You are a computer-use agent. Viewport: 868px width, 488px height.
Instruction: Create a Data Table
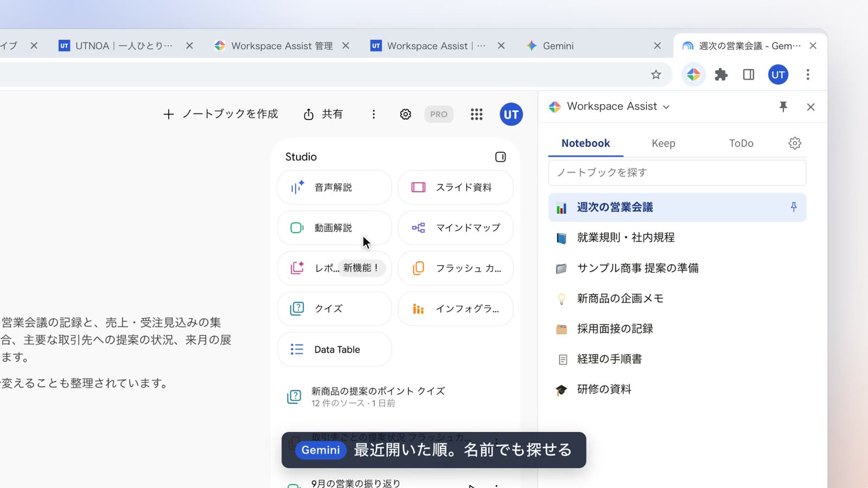[x=334, y=350]
